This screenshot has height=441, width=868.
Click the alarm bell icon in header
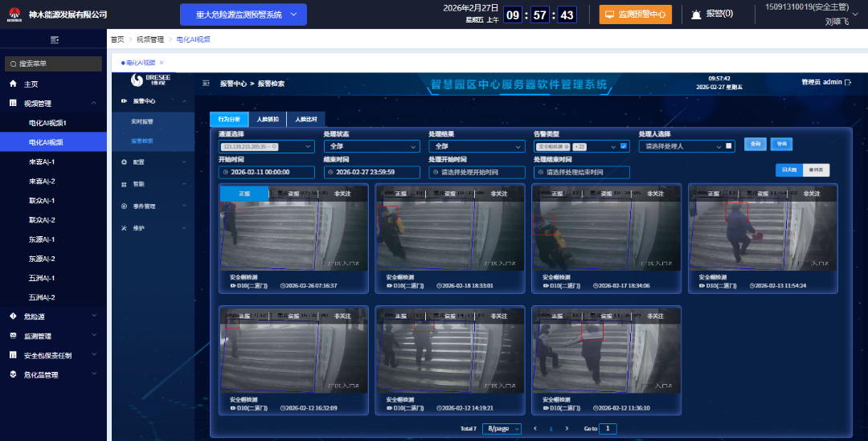click(x=696, y=14)
